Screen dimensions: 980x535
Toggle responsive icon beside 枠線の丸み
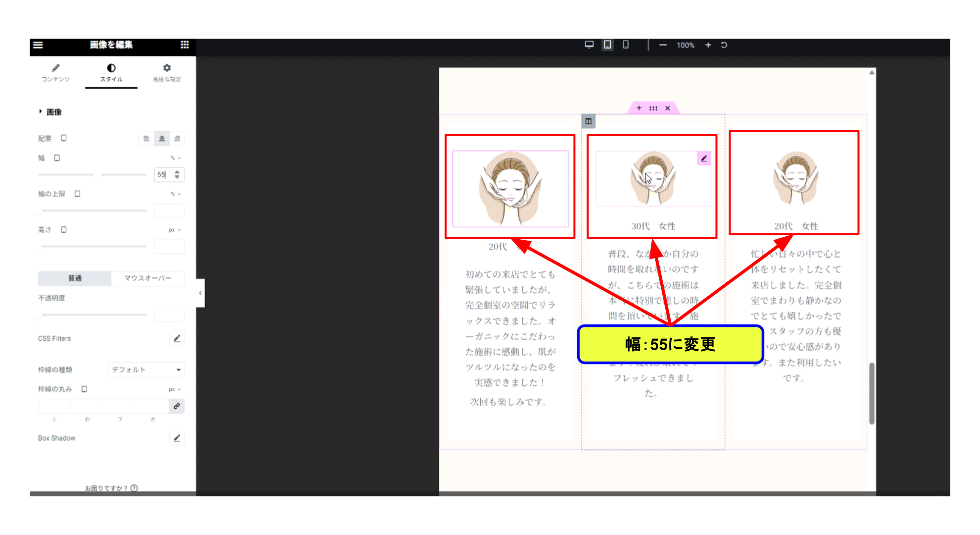point(84,389)
